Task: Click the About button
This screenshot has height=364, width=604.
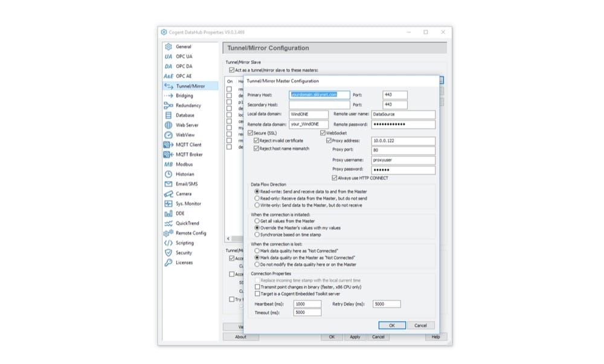Action: coord(241,337)
